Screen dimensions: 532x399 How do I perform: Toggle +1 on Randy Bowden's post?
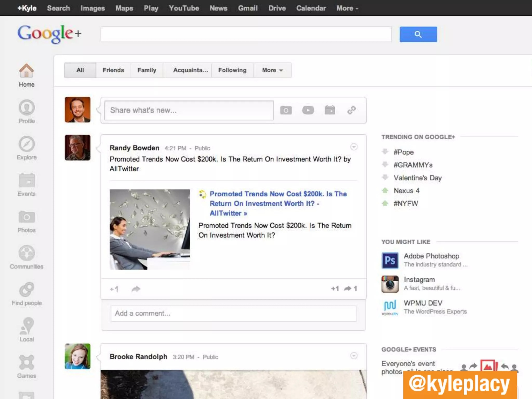pos(114,289)
